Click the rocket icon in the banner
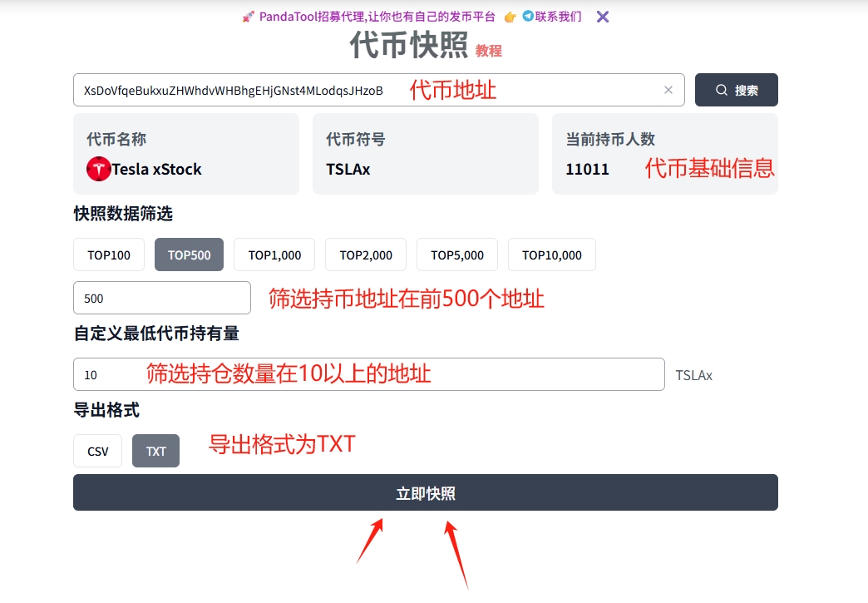 [x=248, y=17]
